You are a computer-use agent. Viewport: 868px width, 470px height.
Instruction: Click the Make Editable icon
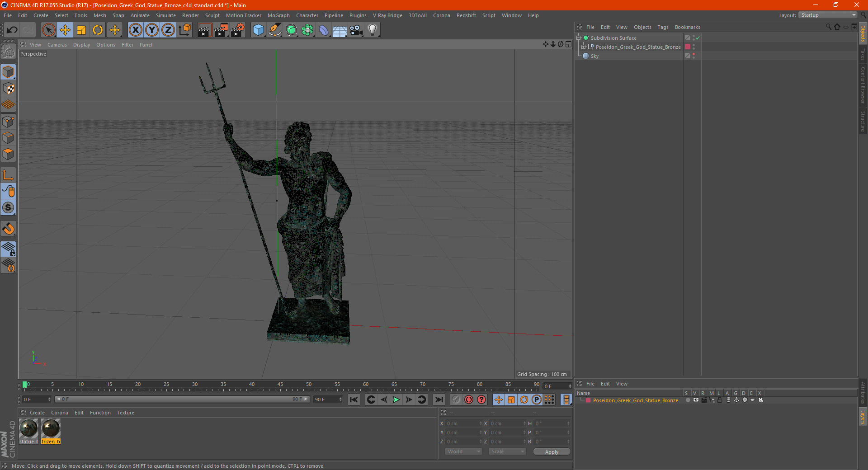pos(8,51)
